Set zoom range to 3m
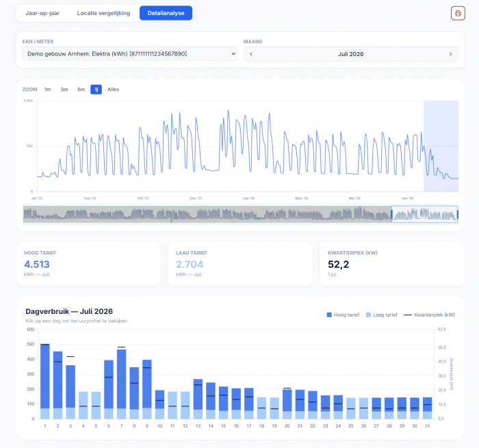The image size is (479, 448). tap(64, 90)
